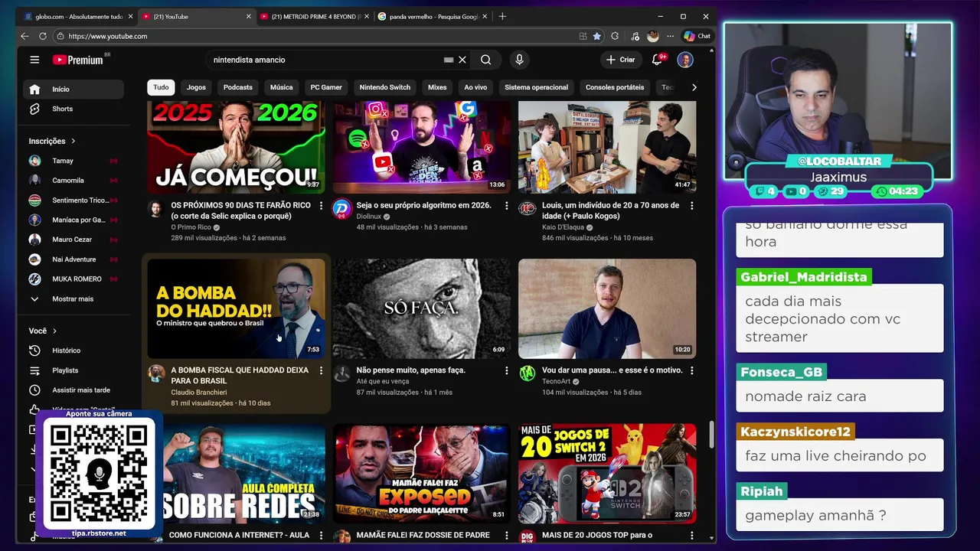Activate voice search microphone

[x=519, y=60]
